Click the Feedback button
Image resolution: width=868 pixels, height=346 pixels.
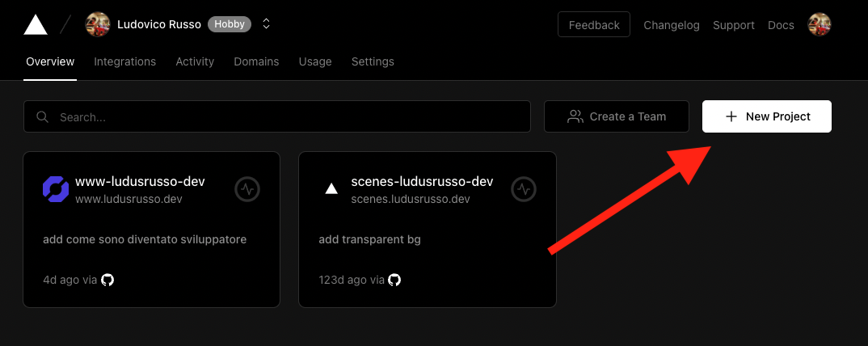pos(593,25)
